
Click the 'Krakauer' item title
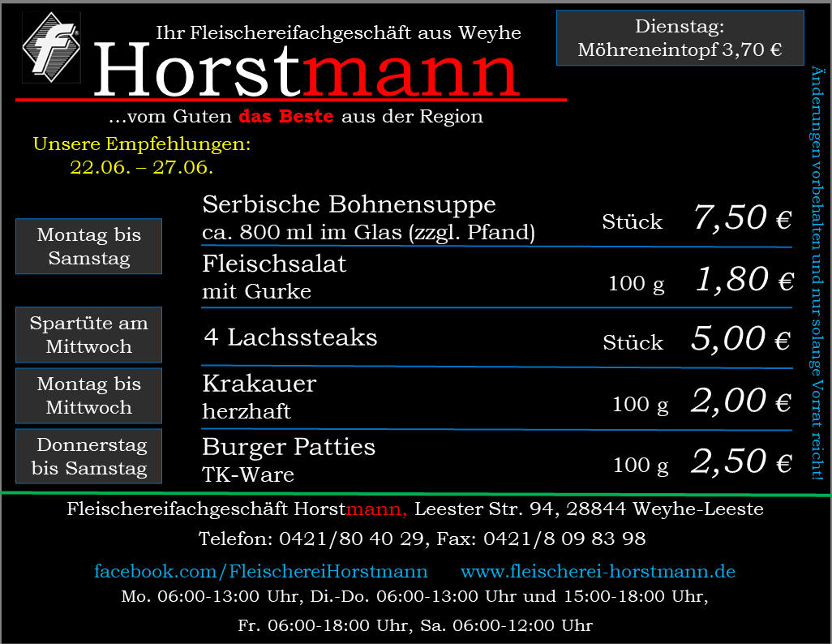(x=259, y=384)
